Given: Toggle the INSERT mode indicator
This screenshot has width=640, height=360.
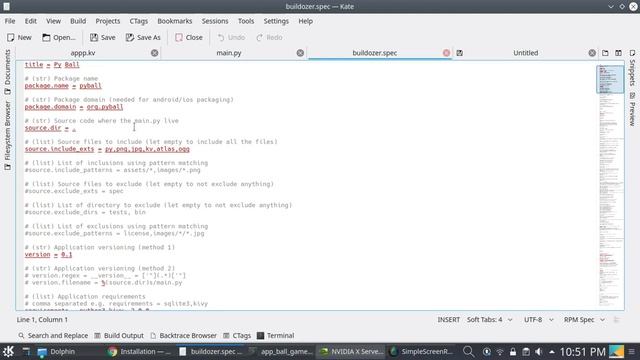Looking at the screenshot, I should coord(449,320).
